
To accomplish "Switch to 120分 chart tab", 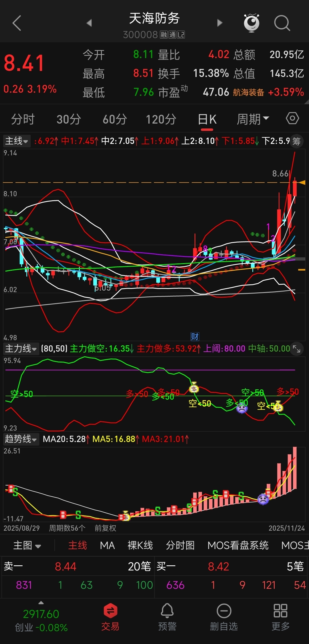I will tap(161, 119).
